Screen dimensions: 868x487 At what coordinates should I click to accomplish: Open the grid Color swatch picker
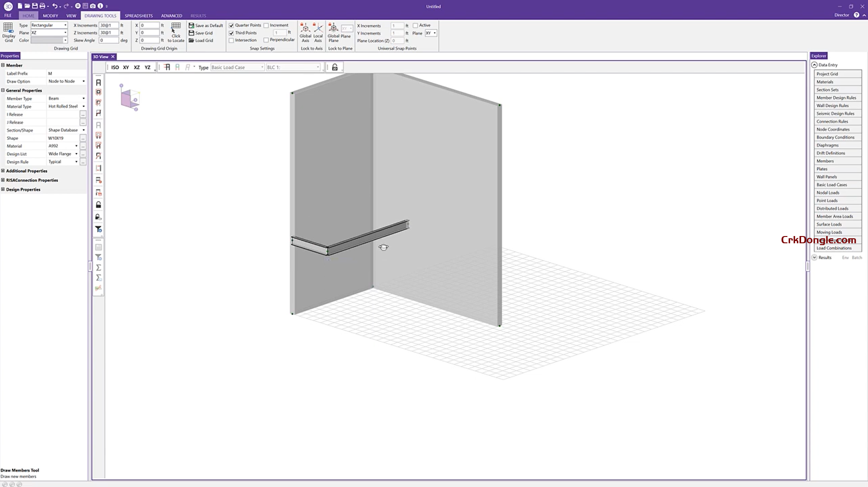(x=49, y=40)
